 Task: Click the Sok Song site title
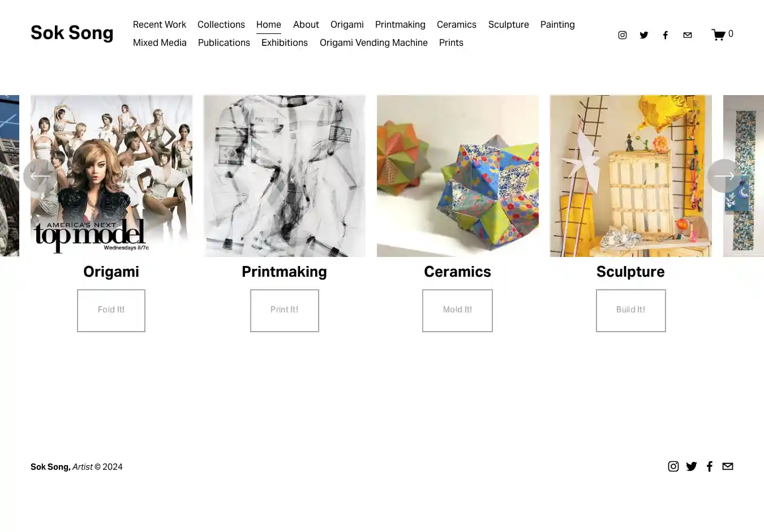pos(72,33)
